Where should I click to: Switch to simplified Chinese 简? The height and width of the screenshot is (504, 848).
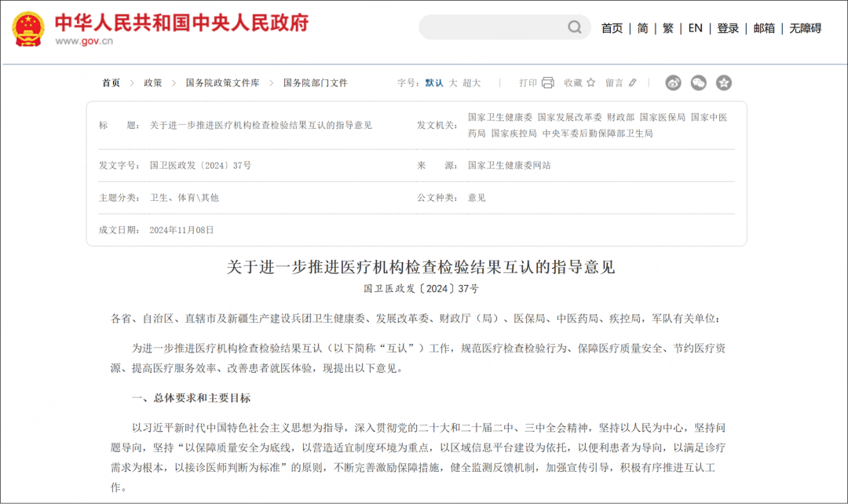point(642,28)
